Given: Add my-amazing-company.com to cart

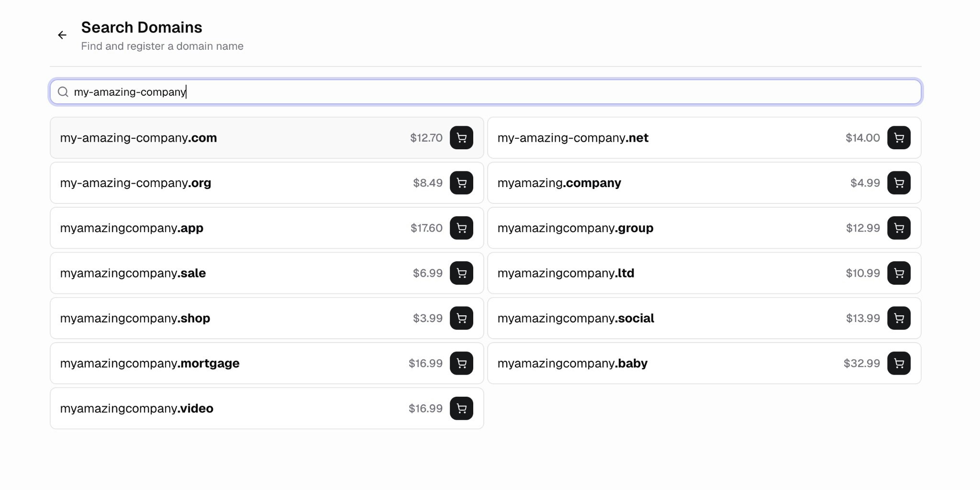Looking at the screenshot, I should 461,138.
